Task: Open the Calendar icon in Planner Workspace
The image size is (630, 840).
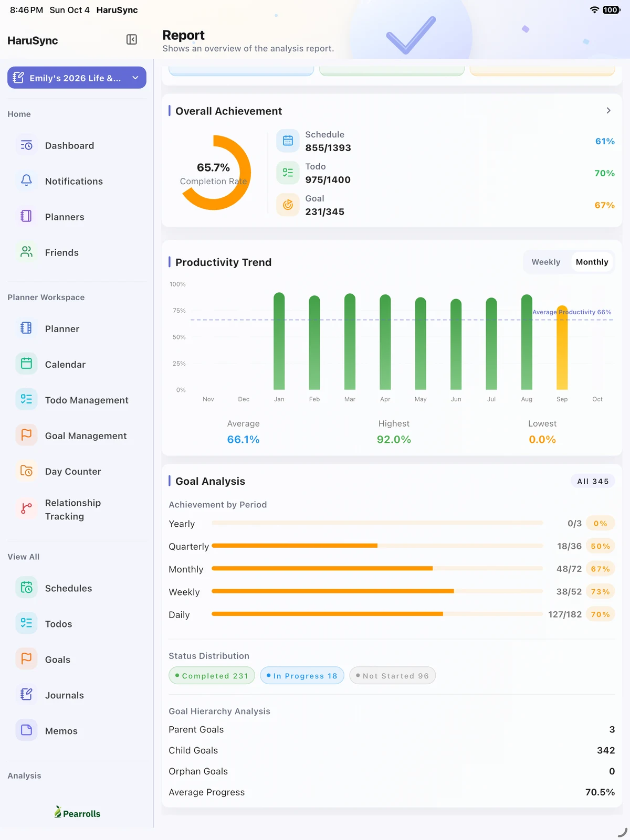Action: [x=26, y=364]
